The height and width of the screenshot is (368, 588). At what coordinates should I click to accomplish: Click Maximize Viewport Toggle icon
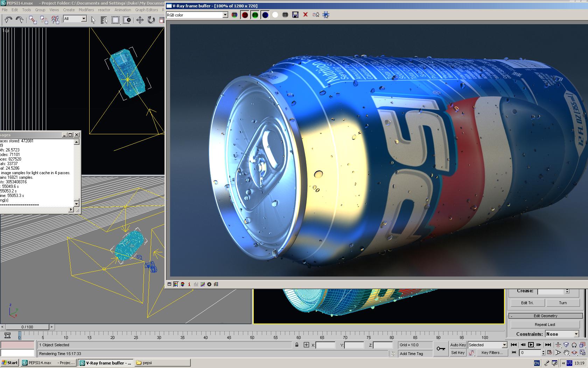583,353
